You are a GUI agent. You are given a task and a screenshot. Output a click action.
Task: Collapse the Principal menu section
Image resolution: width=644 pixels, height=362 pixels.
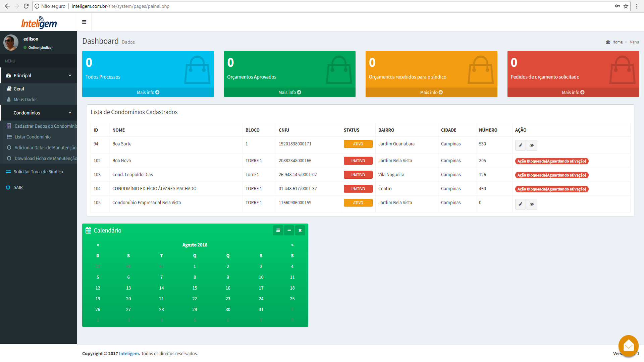click(39, 75)
